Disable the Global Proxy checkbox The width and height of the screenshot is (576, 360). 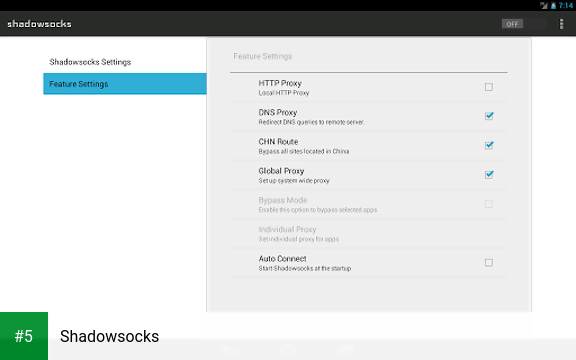(x=489, y=174)
